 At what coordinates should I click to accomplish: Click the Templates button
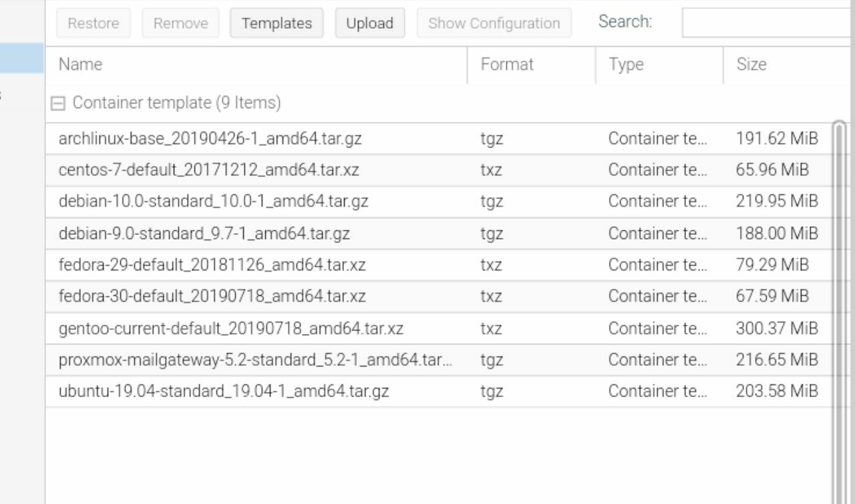[277, 23]
